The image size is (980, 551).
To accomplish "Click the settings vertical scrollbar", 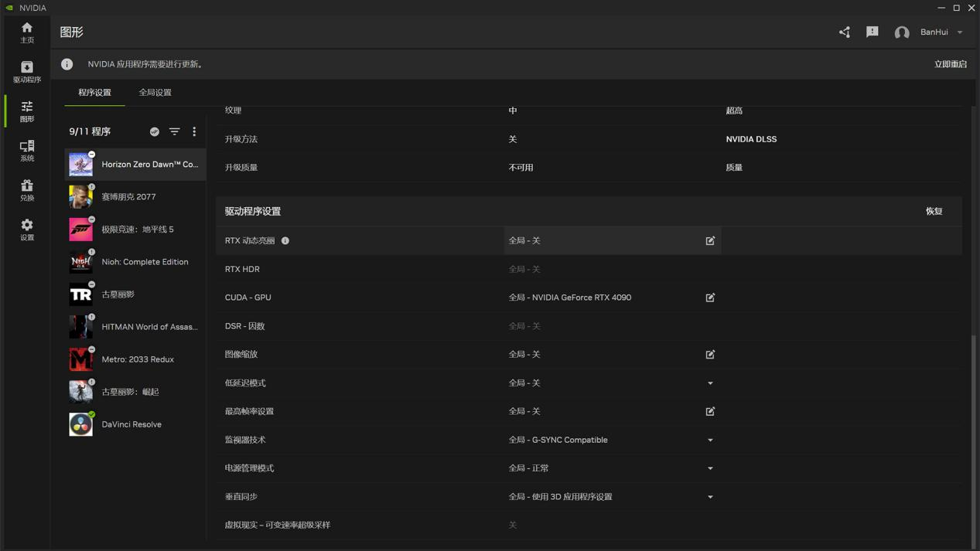I will click(x=974, y=440).
